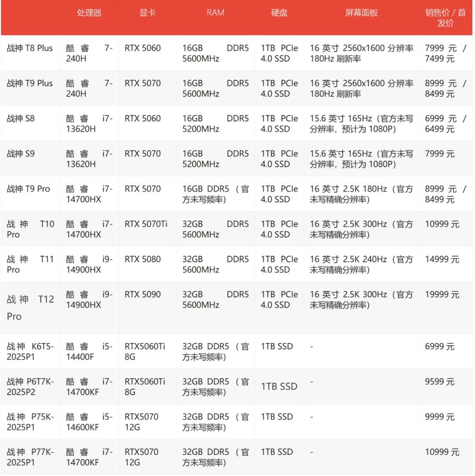Click the 9599 元 price cell
The width and height of the screenshot is (475, 476).
[440, 381]
